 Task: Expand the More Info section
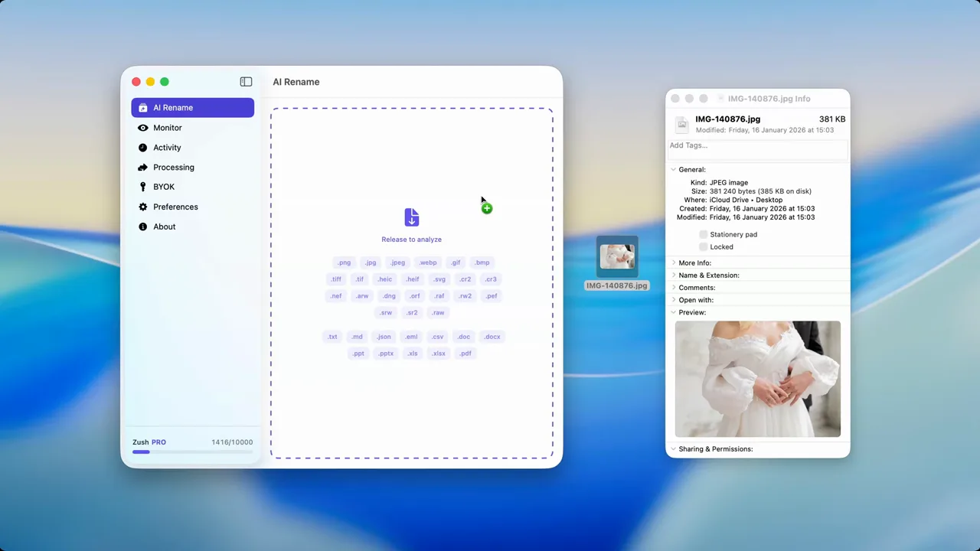click(x=674, y=263)
